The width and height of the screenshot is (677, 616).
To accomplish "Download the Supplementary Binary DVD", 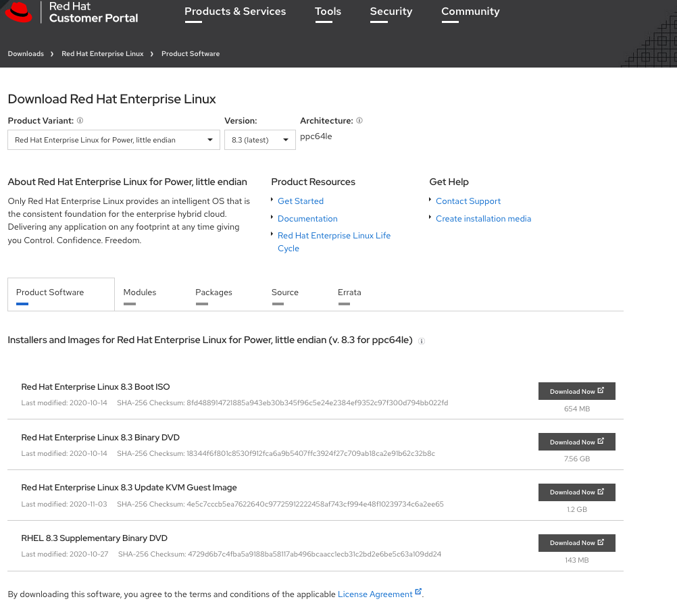I will pyautogui.click(x=576, y=542).
